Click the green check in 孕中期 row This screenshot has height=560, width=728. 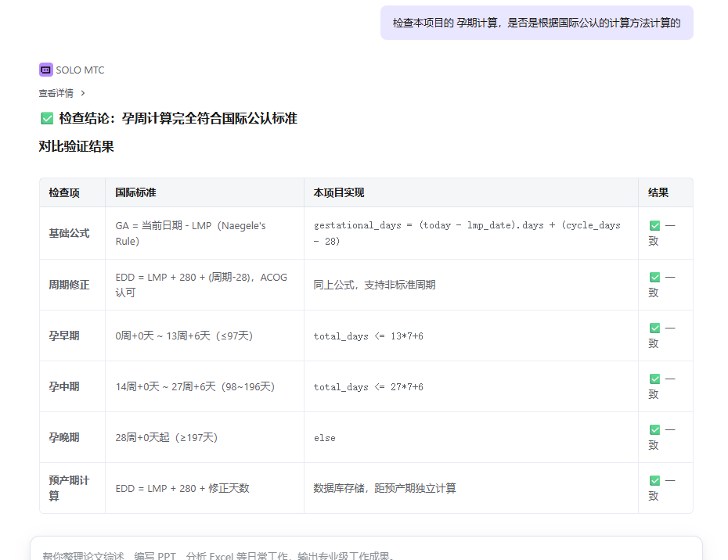[x=654, y=379]
